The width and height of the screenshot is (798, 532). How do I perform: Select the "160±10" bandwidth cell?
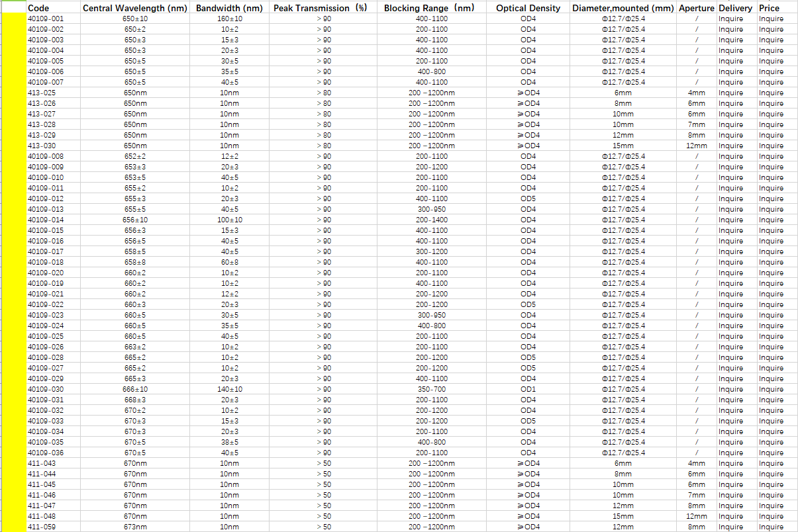(x=229, y=19)
